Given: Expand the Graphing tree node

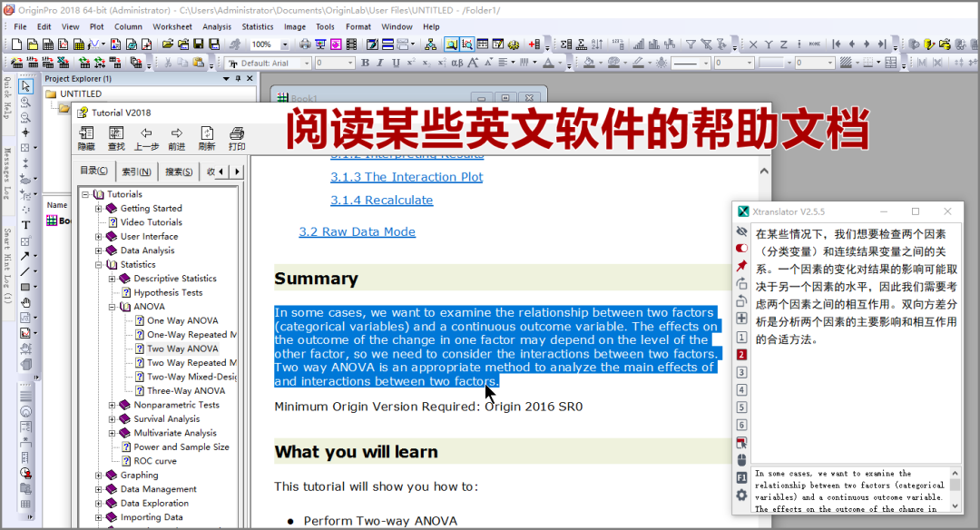Looking at the screenshot, I should coord(98,475).
